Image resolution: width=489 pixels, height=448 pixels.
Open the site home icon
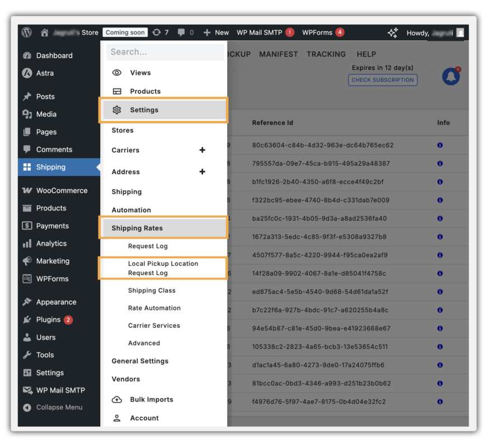click(45, 32)
